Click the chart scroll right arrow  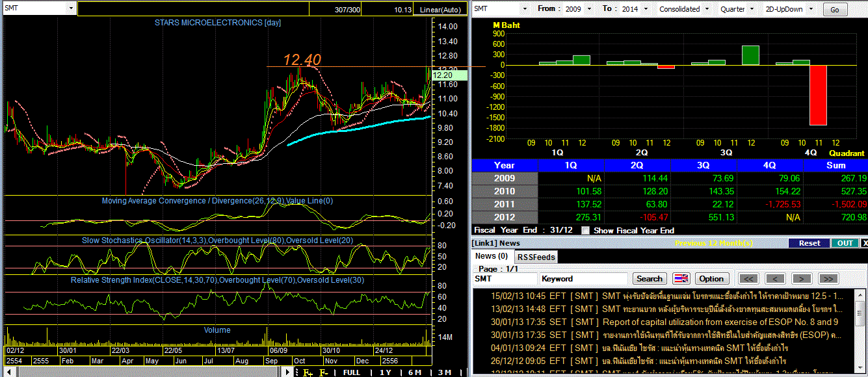pyautogui.click(x=289, y=372)
